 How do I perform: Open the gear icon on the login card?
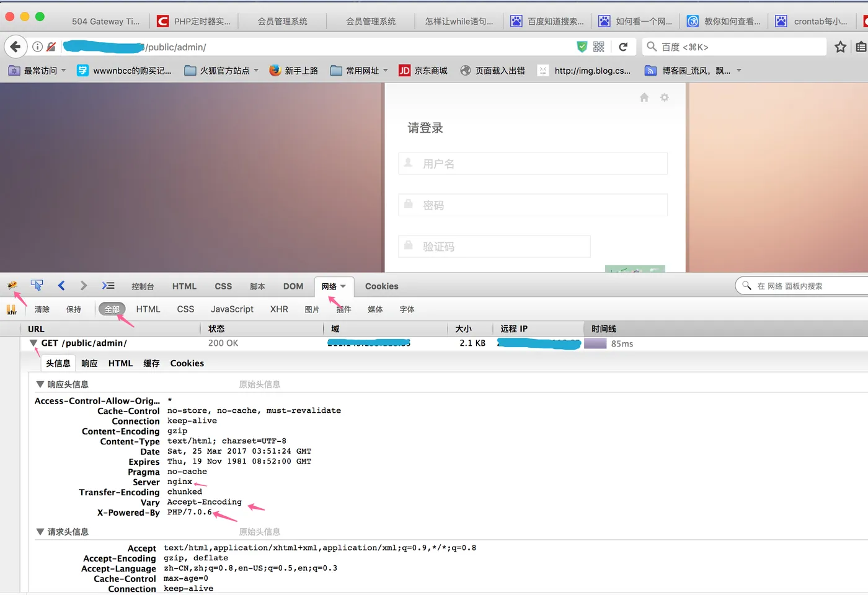665,97
